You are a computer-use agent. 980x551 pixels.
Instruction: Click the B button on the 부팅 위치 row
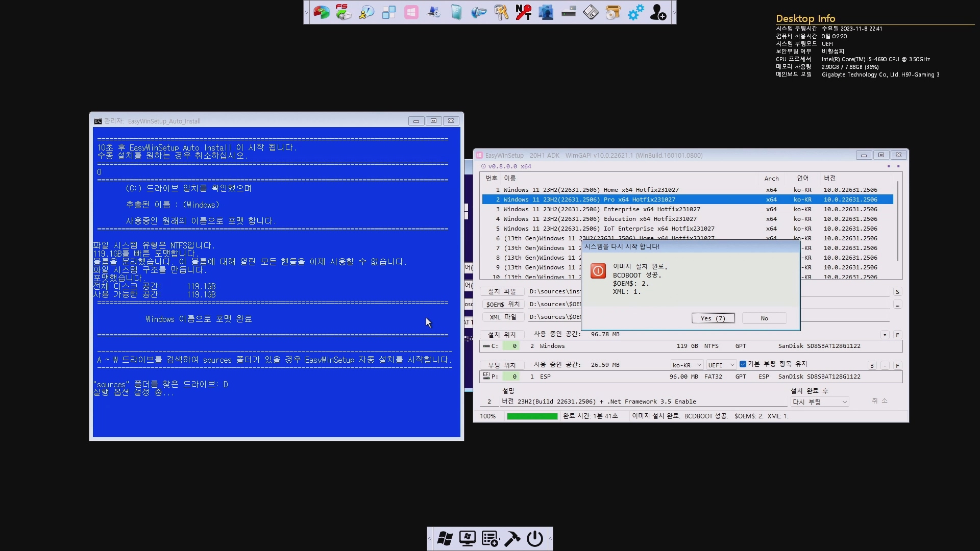pyautogui.click(x=872, y=366)
